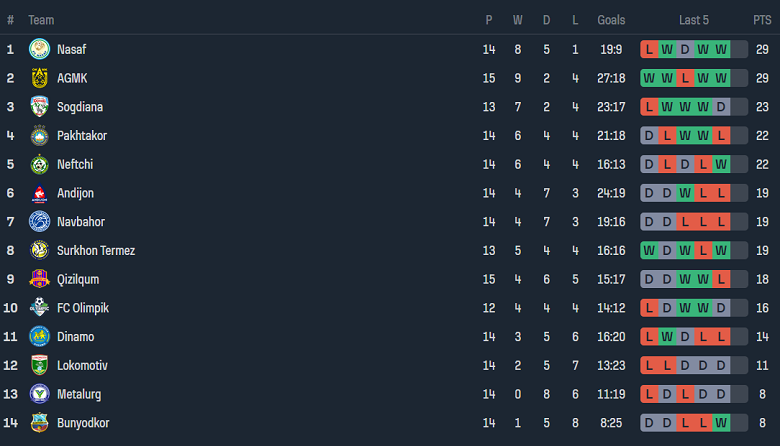
Task: Click the Goals column header
Action: 611,20
